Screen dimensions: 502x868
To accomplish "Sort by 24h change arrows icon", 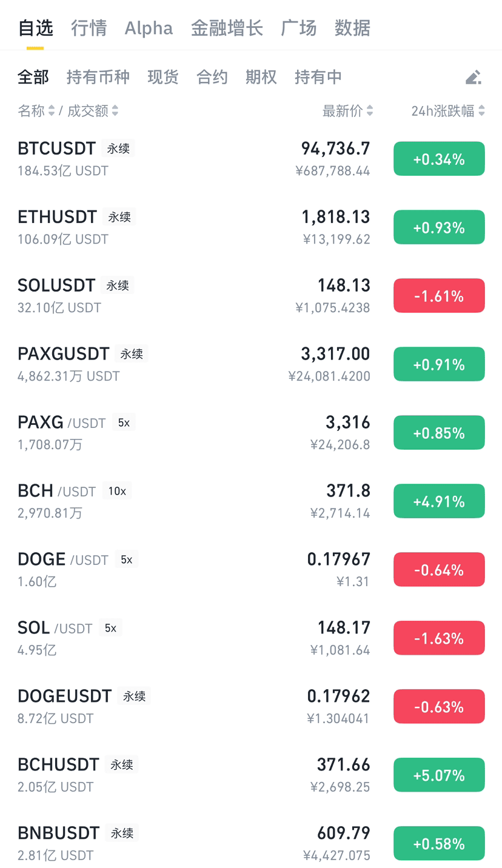I will (x=481, y=111).
